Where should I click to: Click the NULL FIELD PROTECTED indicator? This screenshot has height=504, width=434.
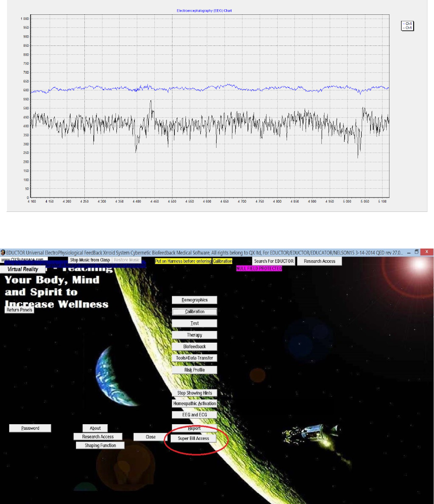[259, 268]
